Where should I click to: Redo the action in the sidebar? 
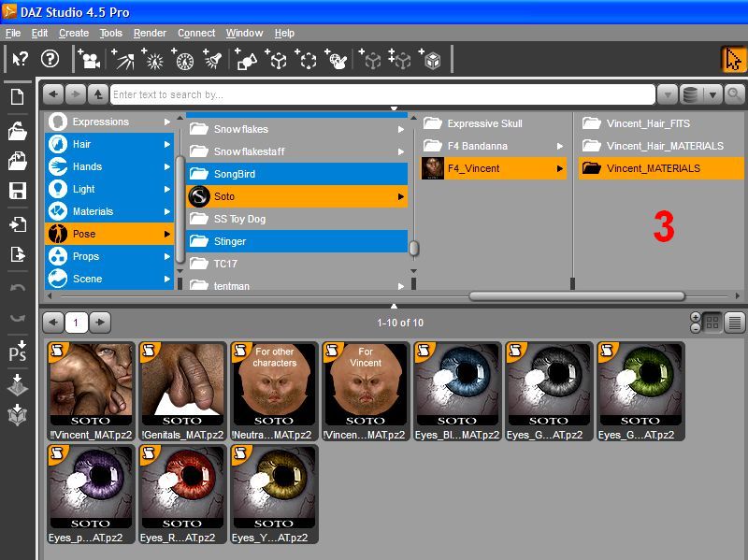coord(18,318)
